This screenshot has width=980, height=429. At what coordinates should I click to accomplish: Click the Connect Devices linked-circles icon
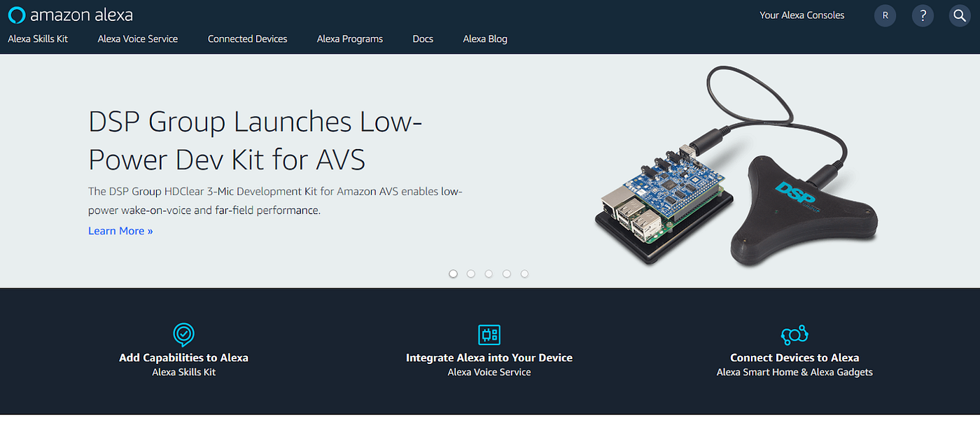pyautogui.click(x=794, y=335)
